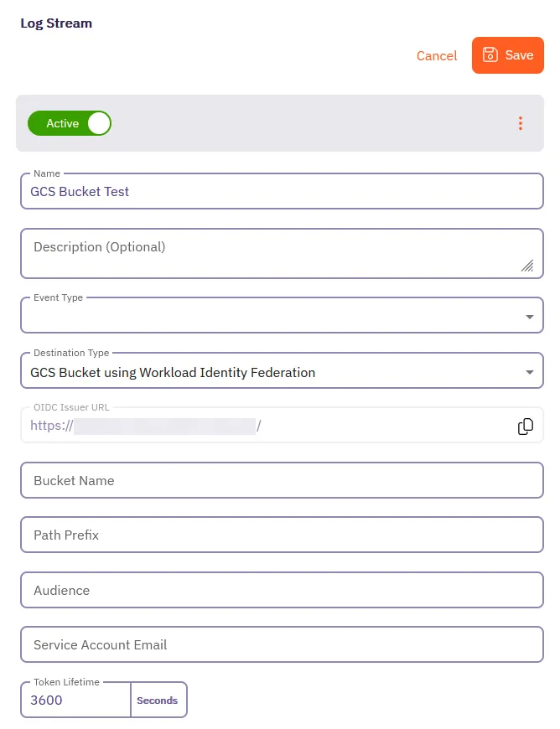Toggle the Active switch off
Screen dimensions: 560x729
click(x=70, y=123)
